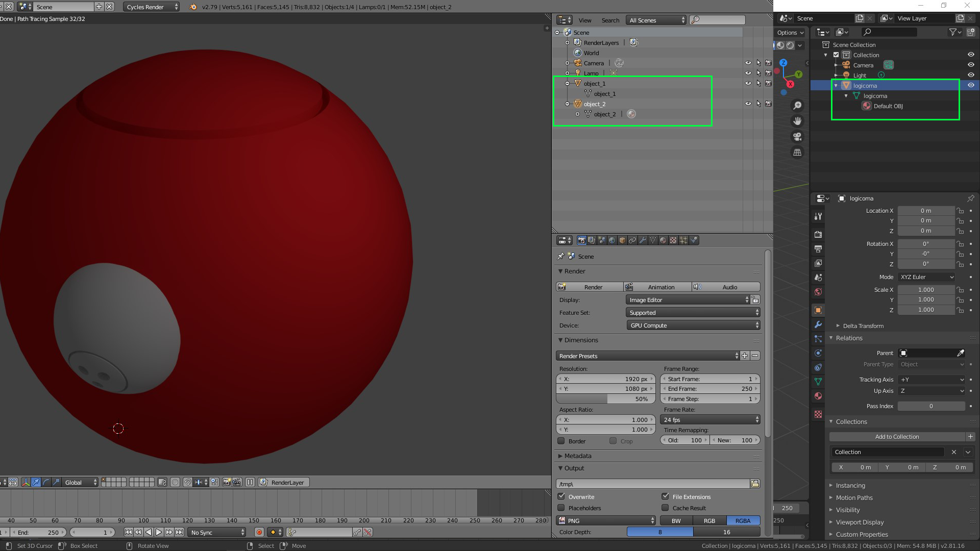Open the rotation Mode XYZ Euler dropdown
The height and width of the screenshot is (551, 980).
point(926,277)
